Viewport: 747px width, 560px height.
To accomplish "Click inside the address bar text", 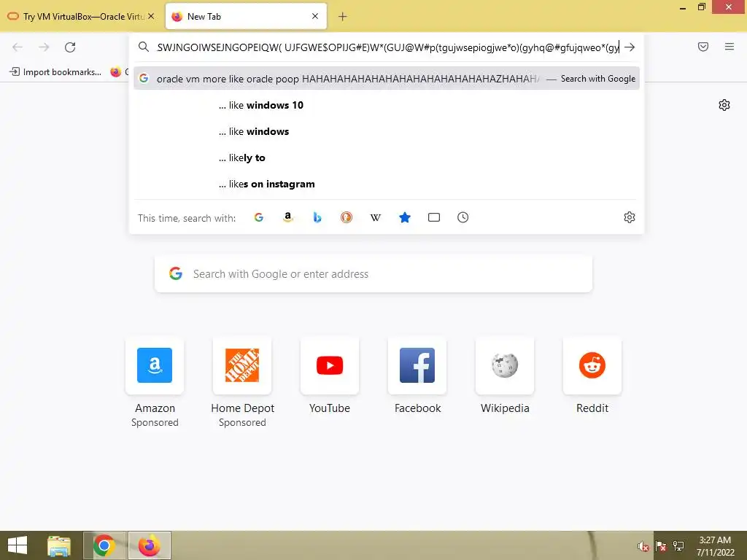I will click(x=388, y=47).
